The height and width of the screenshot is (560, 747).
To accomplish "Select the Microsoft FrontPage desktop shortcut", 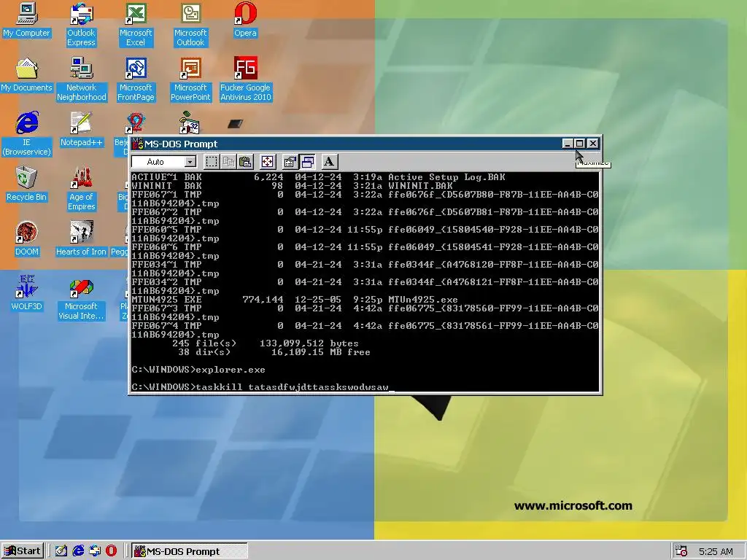I will click(x=135, y=79).
